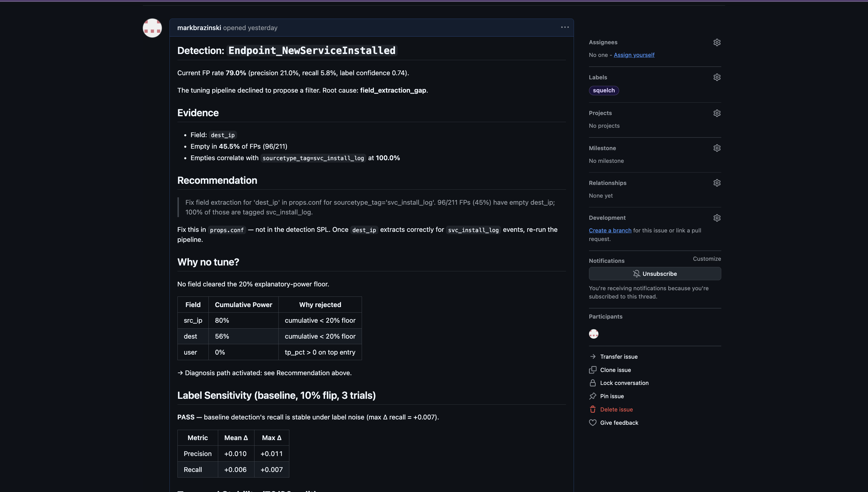Click the 'No milestone' text
Viewport: 868px width, 492px height.
tap(606, 161)
